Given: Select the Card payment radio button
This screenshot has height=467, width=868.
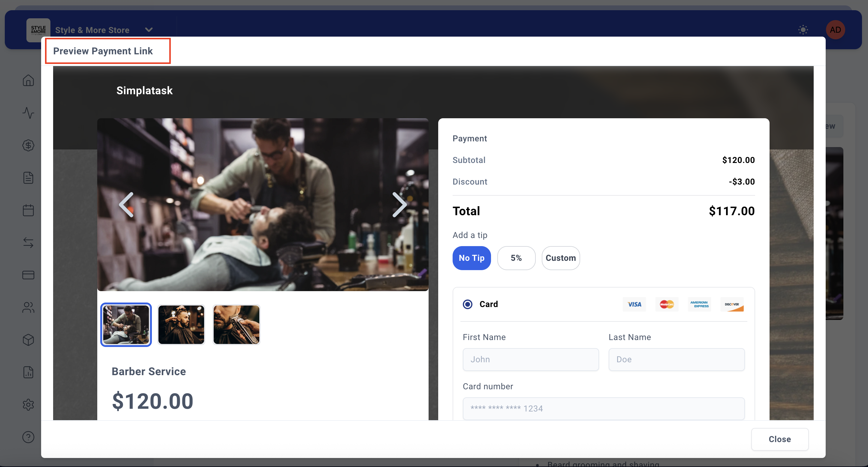Looking at the screenshot, I should (467, 304).
